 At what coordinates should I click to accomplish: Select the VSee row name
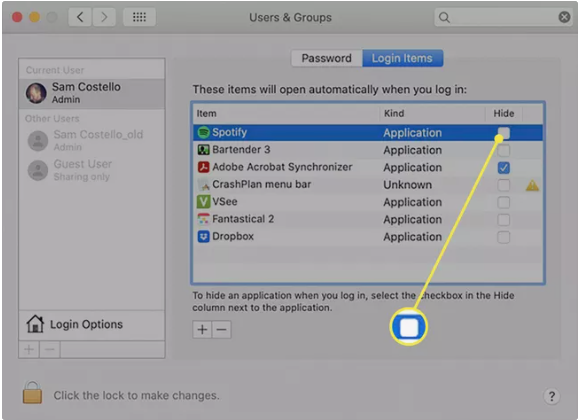[x=225, y=201]
